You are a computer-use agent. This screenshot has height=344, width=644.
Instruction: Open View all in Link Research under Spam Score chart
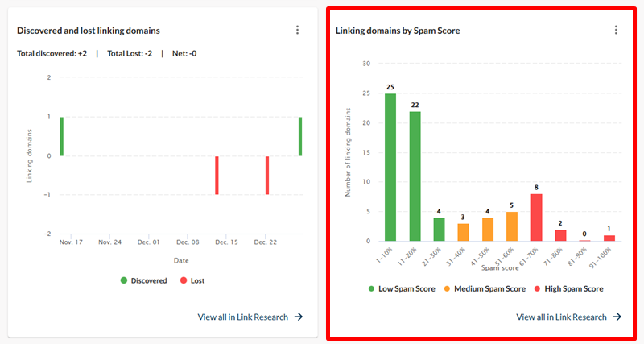point(561,317)
